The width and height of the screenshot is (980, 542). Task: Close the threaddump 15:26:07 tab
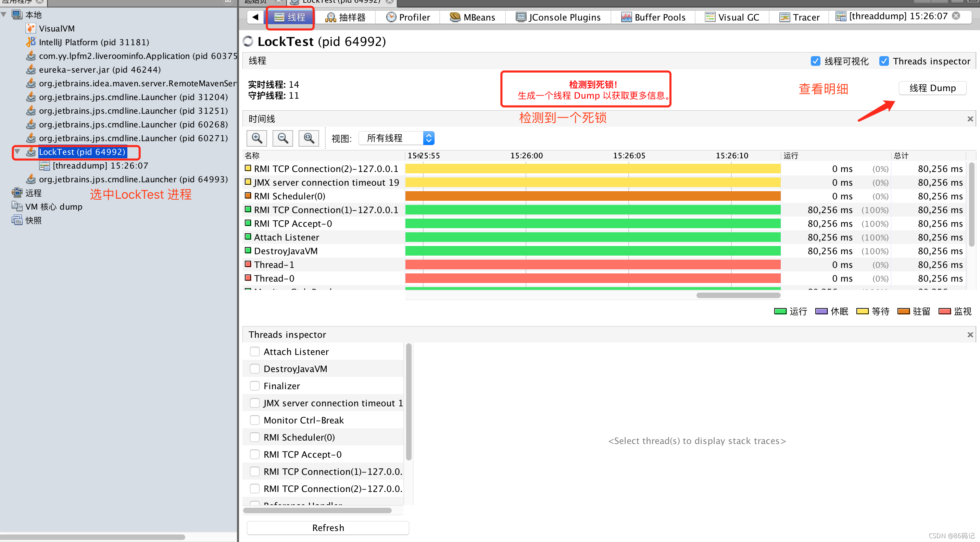(x=956, y=16)
